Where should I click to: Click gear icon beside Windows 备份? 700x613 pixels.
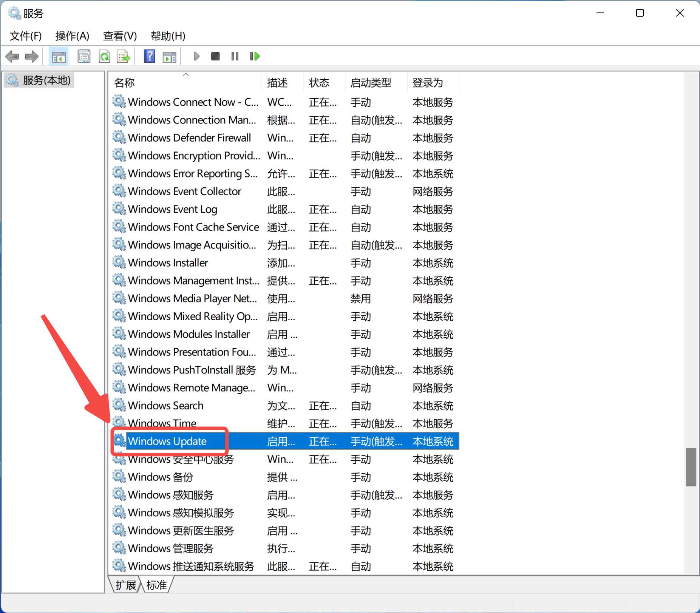(119, 476)
